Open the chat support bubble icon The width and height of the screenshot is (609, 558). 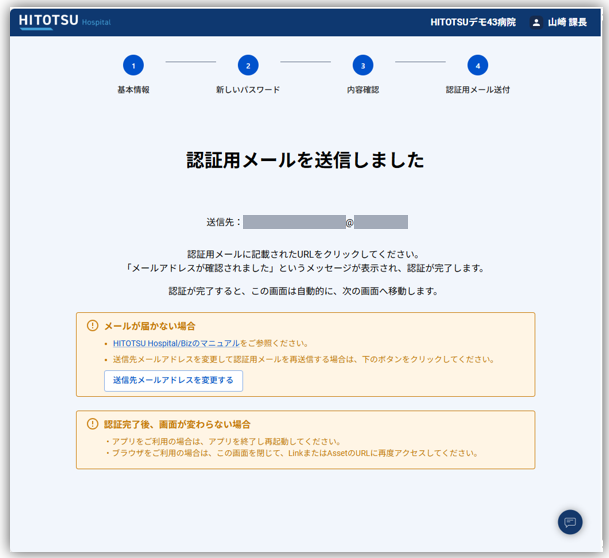click(x=570, y=522)
